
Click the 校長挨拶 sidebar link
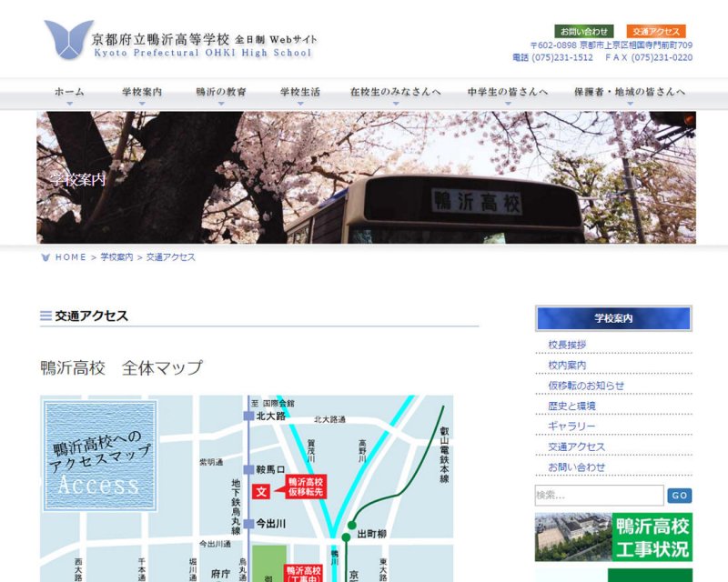(x=567, y=345)
